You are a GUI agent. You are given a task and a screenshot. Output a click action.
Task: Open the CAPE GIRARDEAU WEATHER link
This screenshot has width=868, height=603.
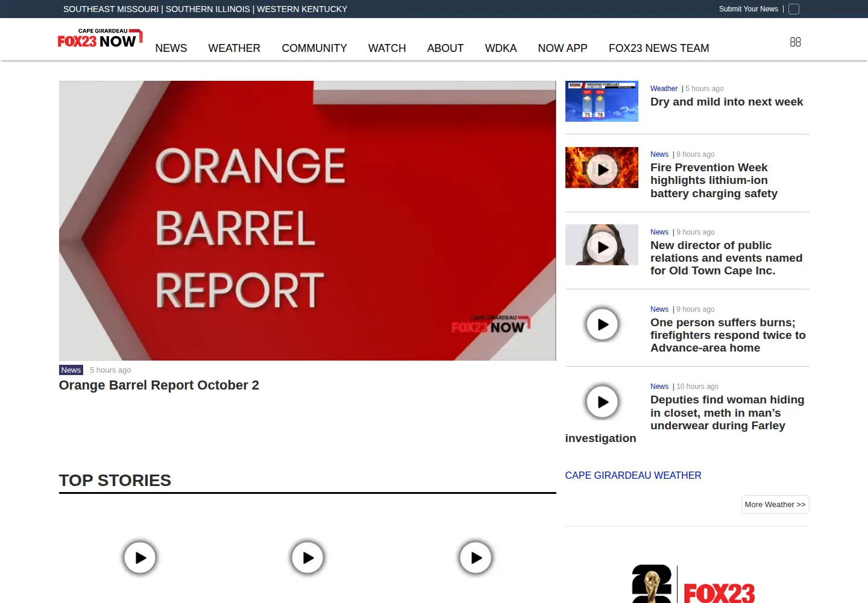click(634, 475)
